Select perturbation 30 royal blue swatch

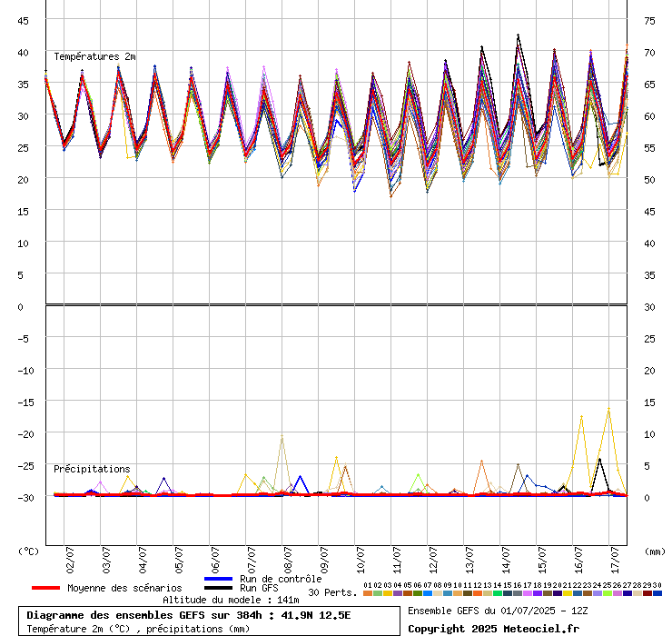[x=657, y=593]
